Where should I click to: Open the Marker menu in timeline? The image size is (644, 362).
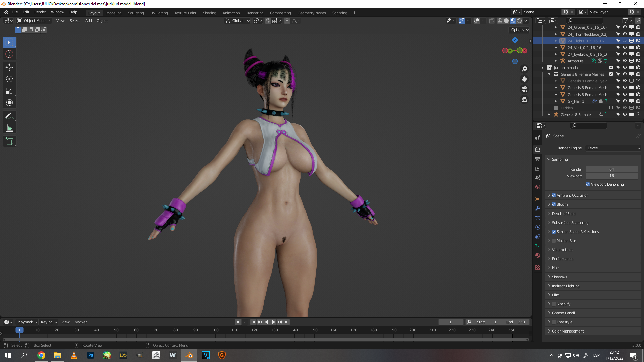(x=80, y=322)
